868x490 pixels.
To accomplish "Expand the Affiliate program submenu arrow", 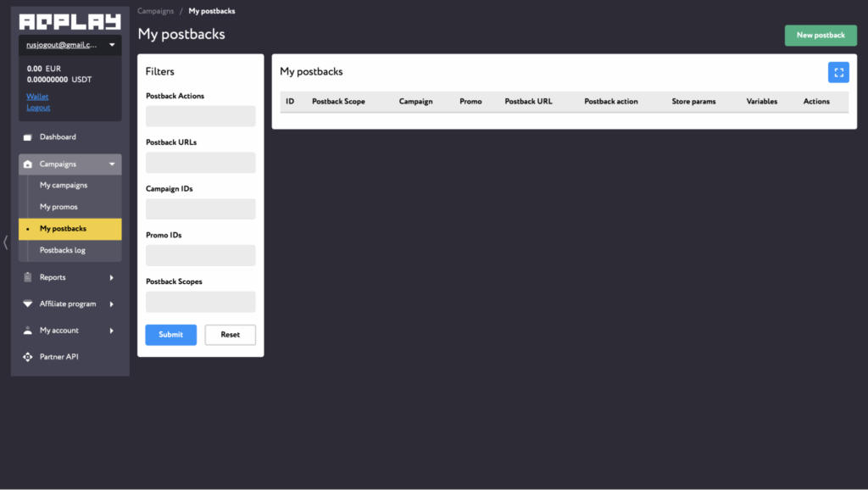I will (112, 304).
